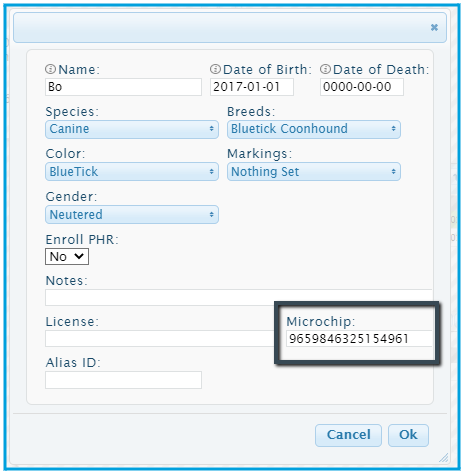Click the info icon beside Name label
Image resolution: width=465 pixels, height=473 pixels.
(x=50, y=69)
